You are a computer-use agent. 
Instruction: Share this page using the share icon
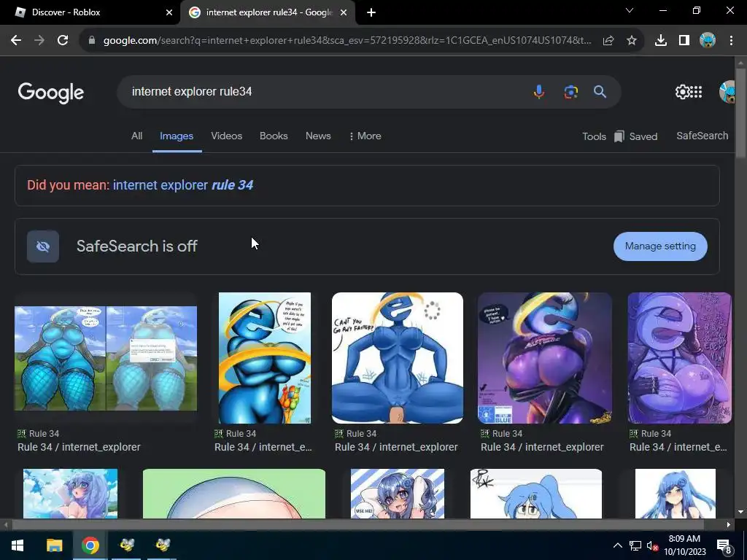click(x=608, y=41)
